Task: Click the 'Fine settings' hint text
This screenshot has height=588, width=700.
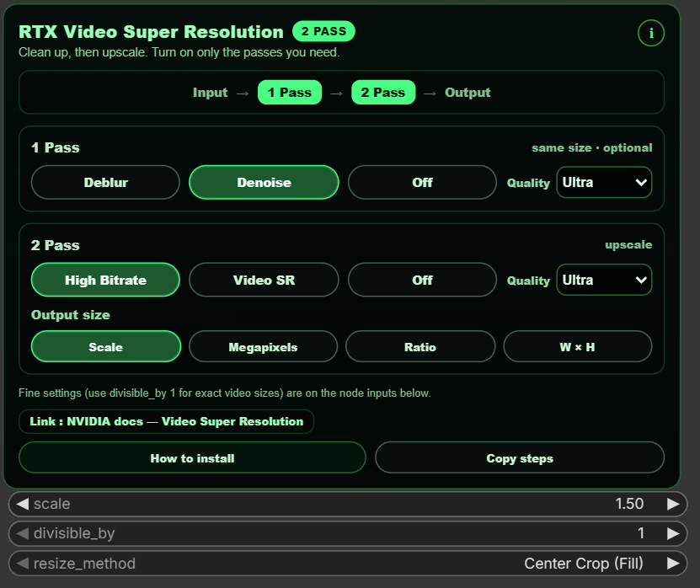Action: [225, 393]
